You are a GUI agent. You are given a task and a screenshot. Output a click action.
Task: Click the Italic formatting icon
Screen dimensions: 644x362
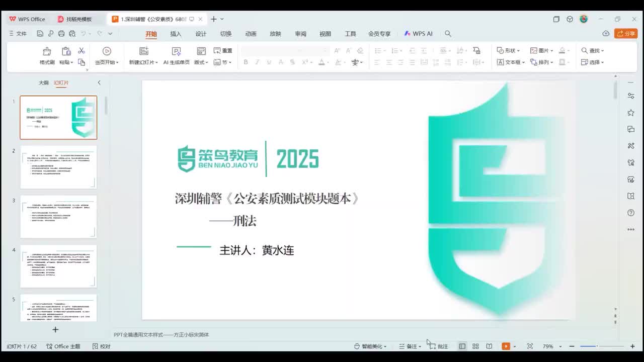[257, 62]
